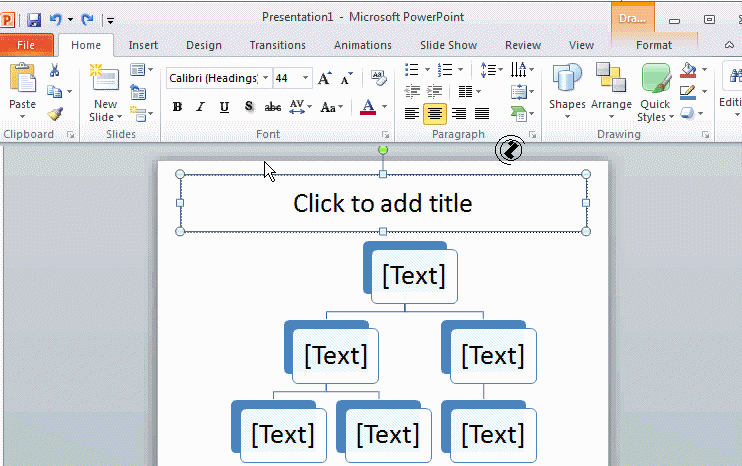
Task: Click Increase List Level icon
Action: (434, 91)
